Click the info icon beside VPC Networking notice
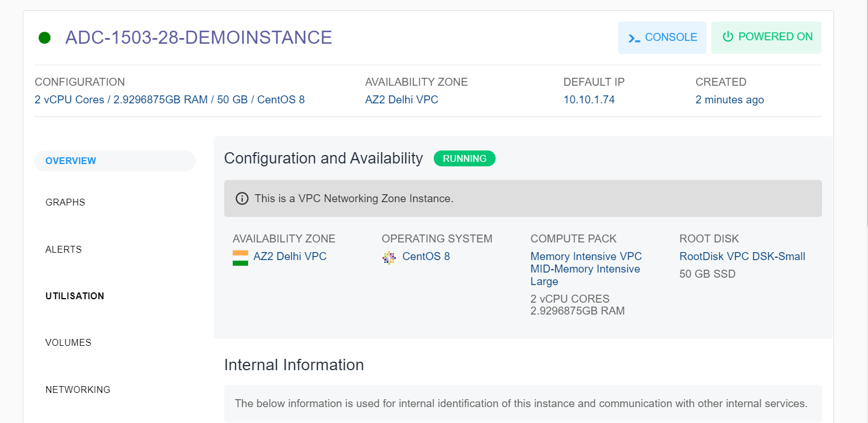 click(x=242, y=198)
